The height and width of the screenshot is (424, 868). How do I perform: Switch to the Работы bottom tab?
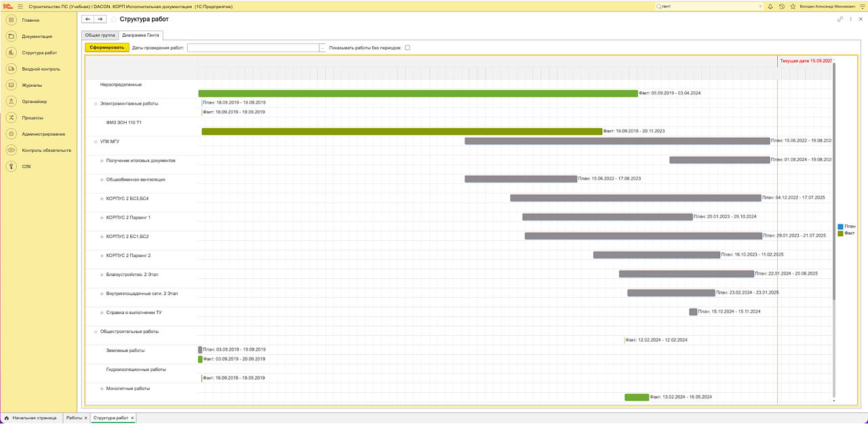tap(73, 418)
